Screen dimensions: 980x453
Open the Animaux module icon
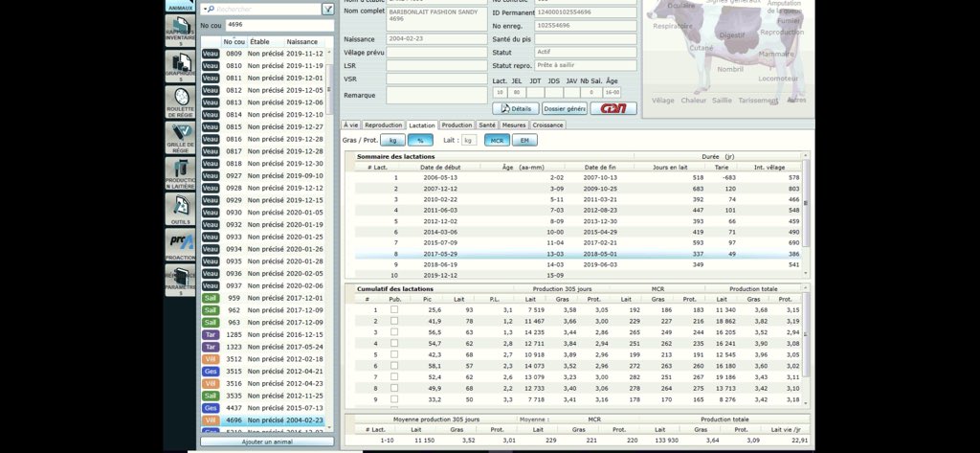pyautogui.click(x=179, y=6)
